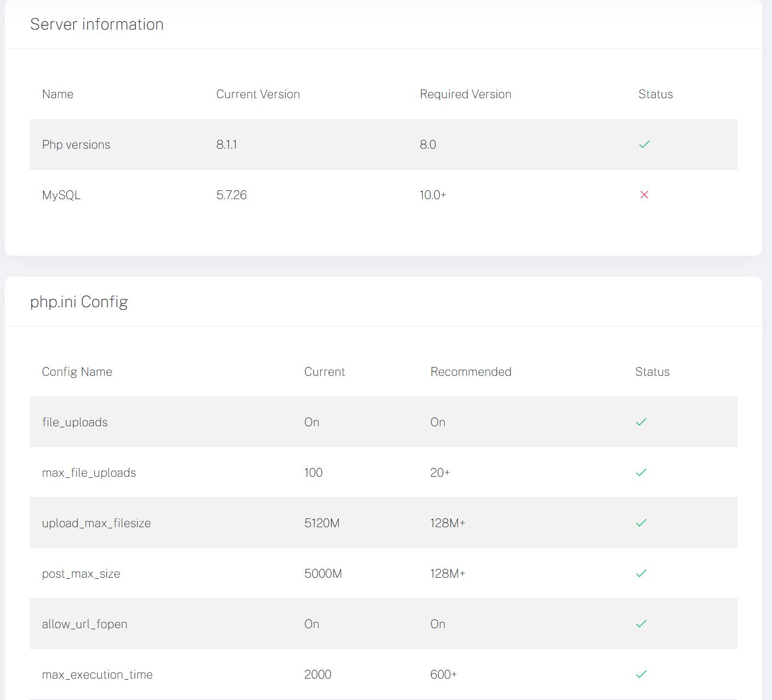Click the Current Version column header
The image size is (772, 700).
tap(258, 94)
